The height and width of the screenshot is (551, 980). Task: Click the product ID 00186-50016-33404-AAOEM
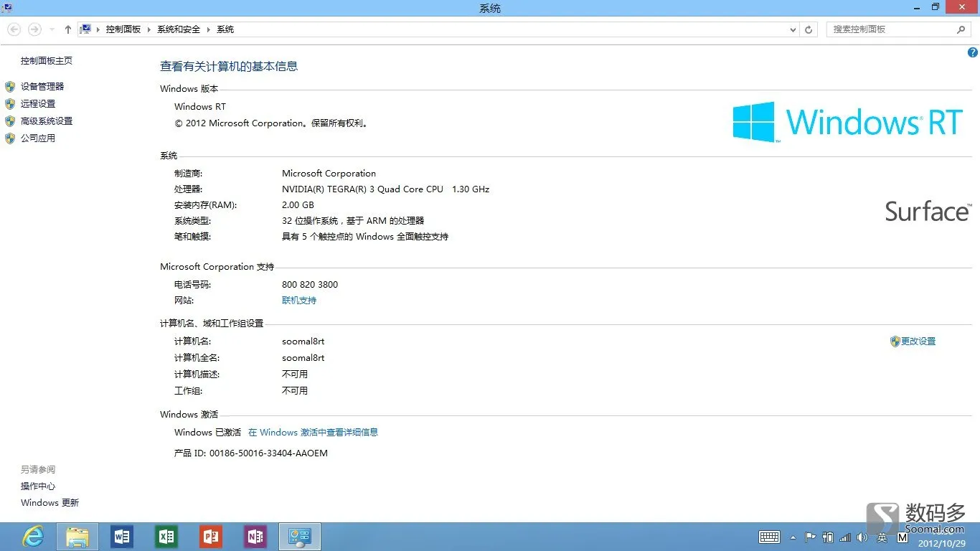pyautogui.click(x=268, y=453)
